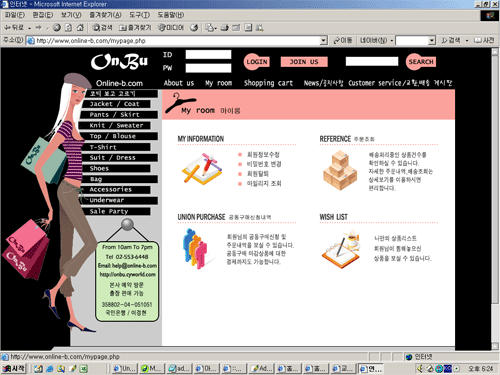Click the Refresh page toolbar icon

(68, 28)
